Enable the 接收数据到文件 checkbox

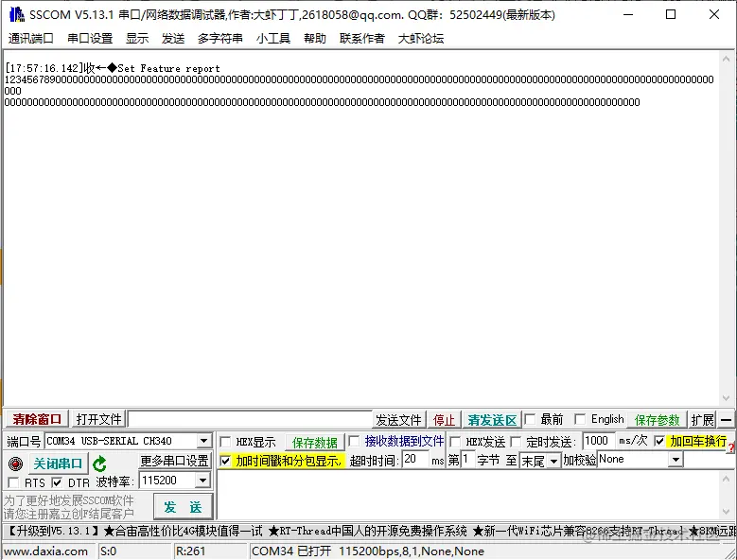(355, 441)
